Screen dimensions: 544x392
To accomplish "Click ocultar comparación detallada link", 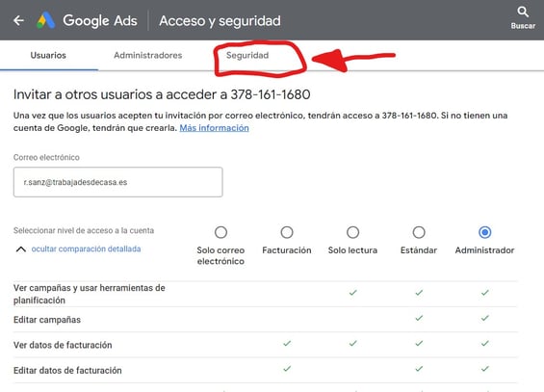I will [x=86, y=248].
